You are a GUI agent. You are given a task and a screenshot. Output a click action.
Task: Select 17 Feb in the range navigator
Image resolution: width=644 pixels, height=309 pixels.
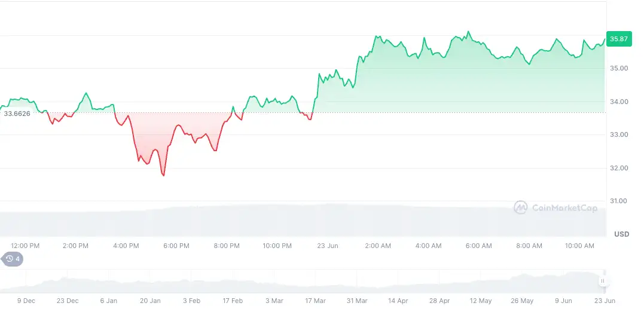tap(233, 300)
